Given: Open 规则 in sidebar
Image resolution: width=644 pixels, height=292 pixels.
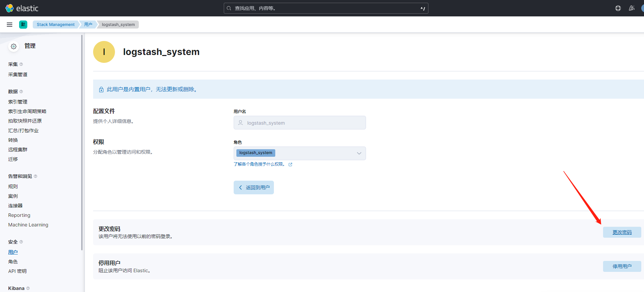Looking at the screenshot, I should click(13, 186).
